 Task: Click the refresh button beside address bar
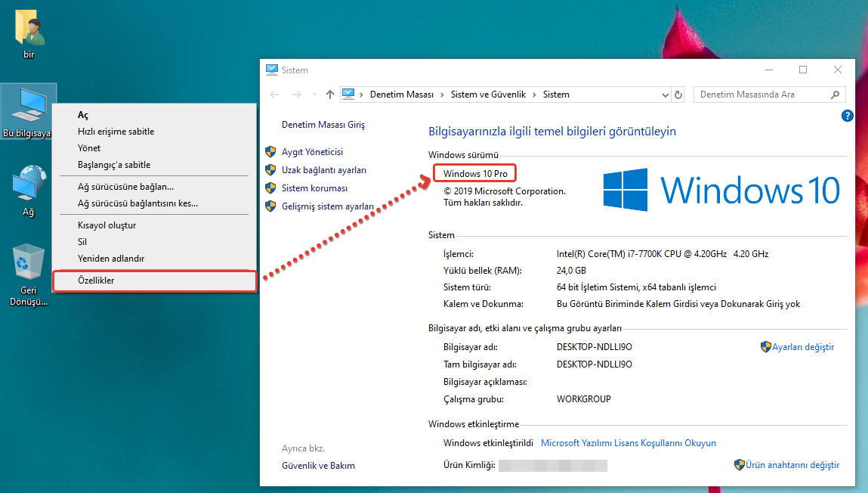(678, 95)
